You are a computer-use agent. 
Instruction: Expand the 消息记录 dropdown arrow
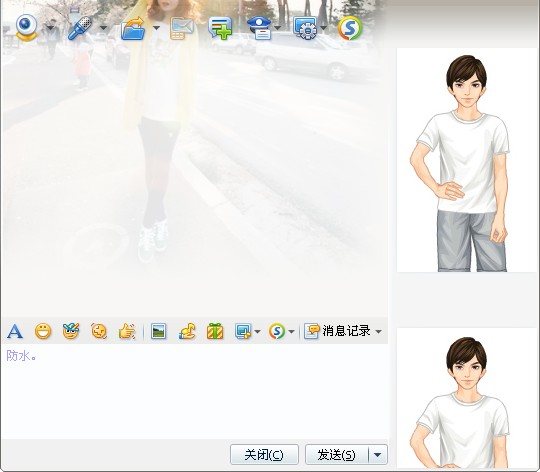378,332
